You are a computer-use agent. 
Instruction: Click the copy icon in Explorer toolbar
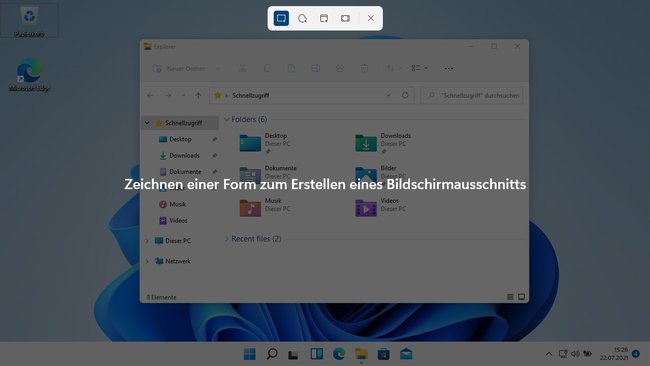coord(267,68)
